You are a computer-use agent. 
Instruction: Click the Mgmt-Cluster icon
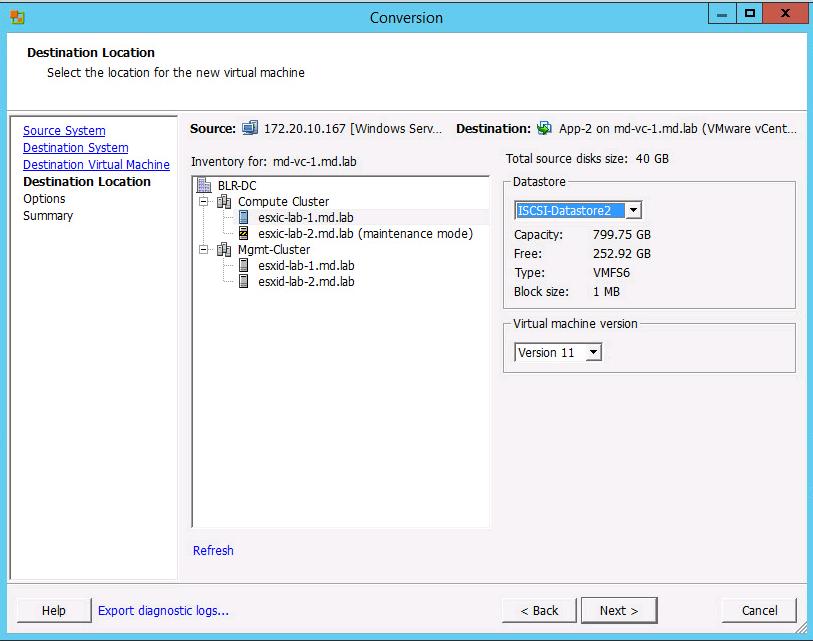(x=224, y=249)
